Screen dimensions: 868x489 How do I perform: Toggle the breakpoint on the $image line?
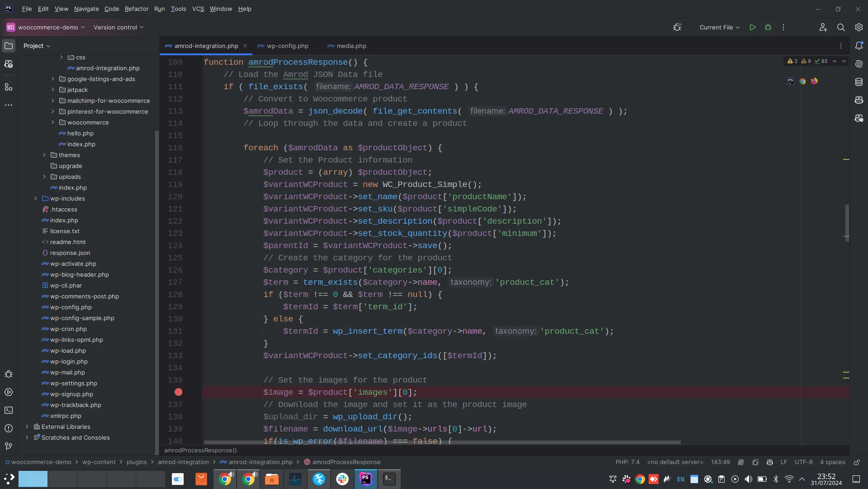coord(179,392)
